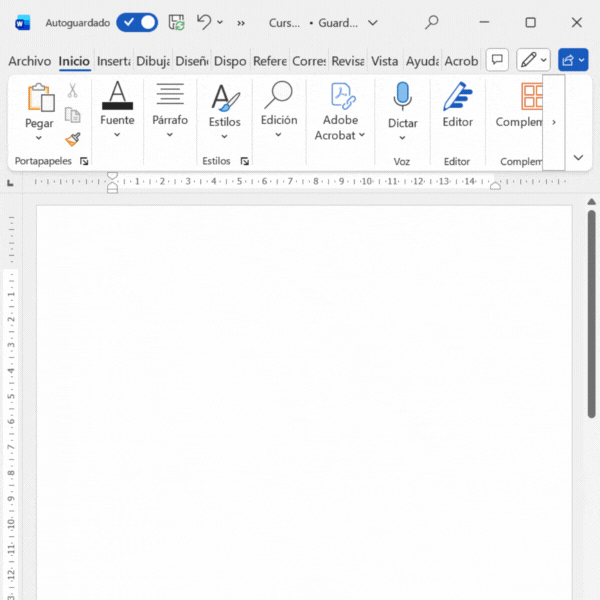The image size is (600, 600).
Task: Open the comments speech bubble icon
Action: pyautogui.click(x=497, y=60)
